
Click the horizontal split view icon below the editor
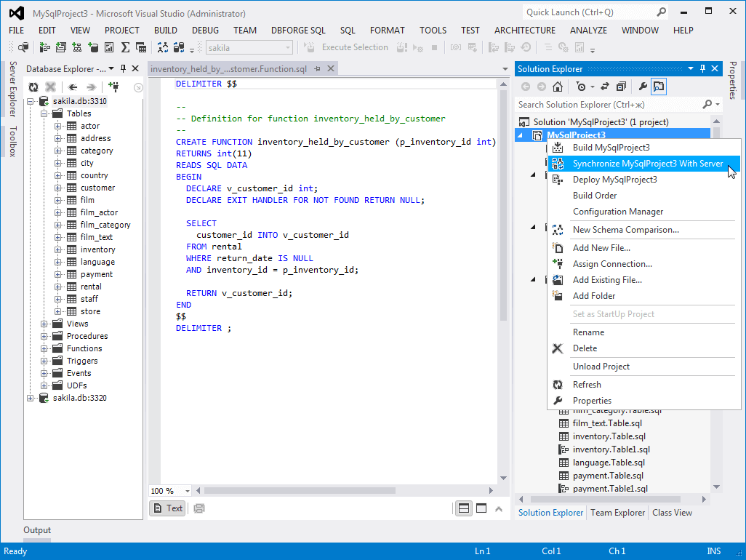pyautogui.click(x=464, y=508)
